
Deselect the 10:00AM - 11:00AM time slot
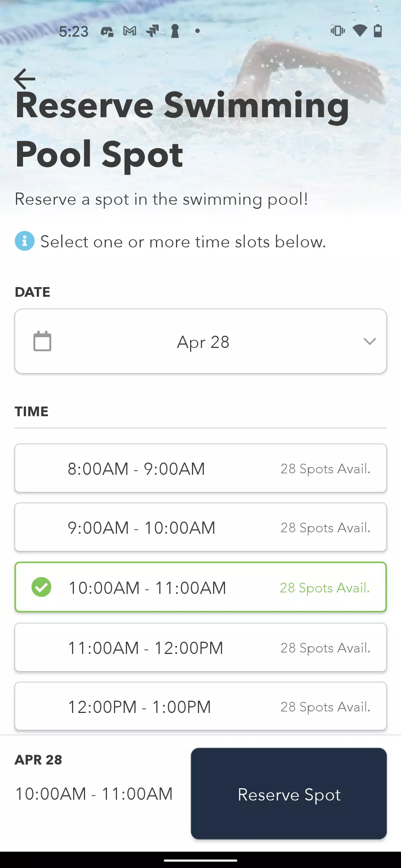[x=200, y=587]
